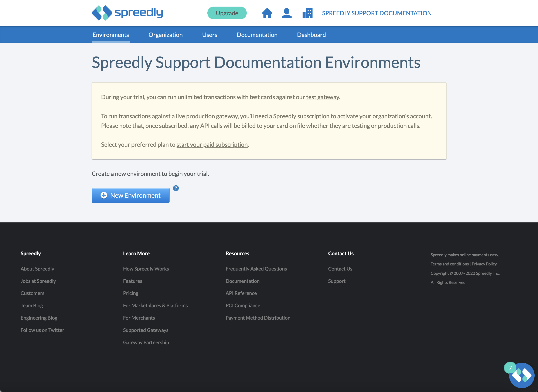538x392 pixels.
Task: Open How Spreedly Works link
Action: click(x=146, y=269)
